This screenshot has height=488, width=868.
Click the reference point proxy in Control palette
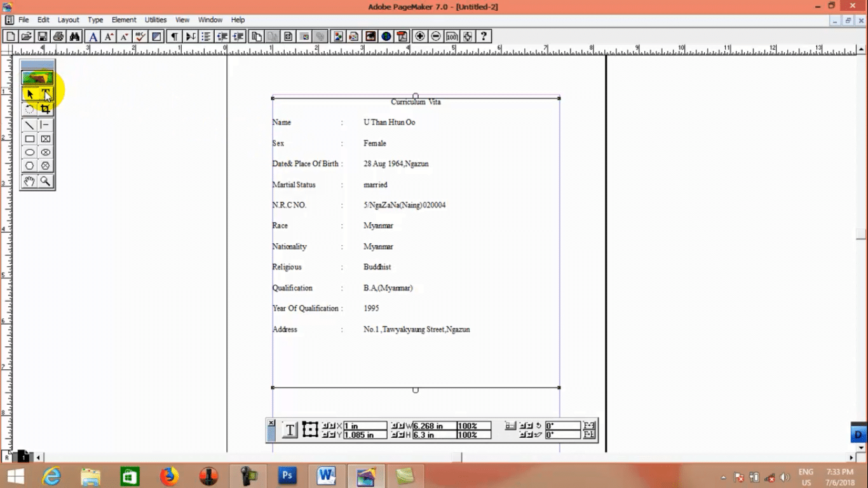tap(310, 430)
